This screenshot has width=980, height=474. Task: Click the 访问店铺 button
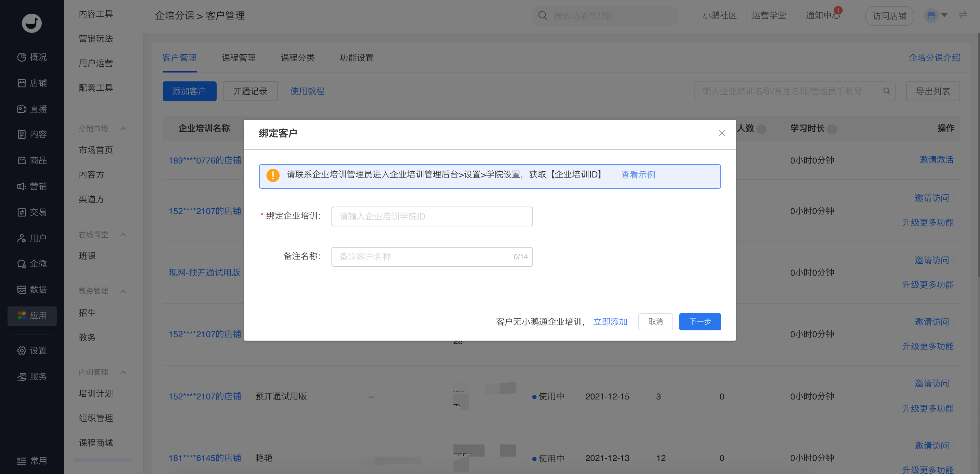889,16
